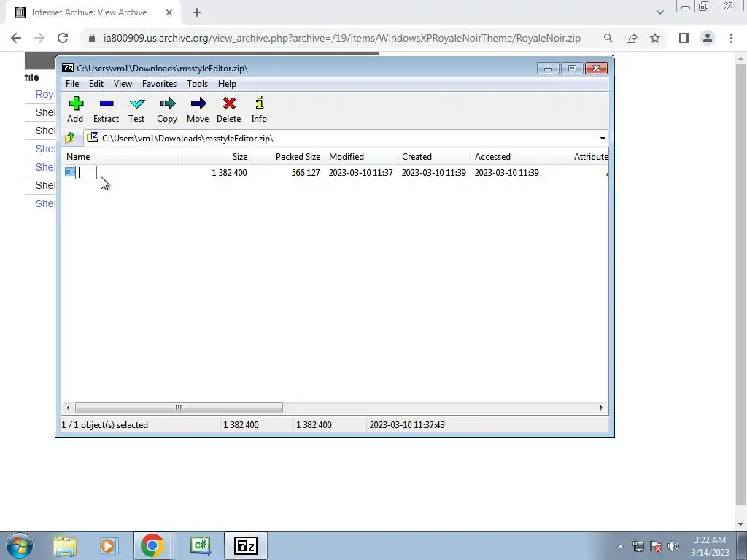Click the horizontal scrollbar right arrow
747x560 pixels.
point(601,408)
